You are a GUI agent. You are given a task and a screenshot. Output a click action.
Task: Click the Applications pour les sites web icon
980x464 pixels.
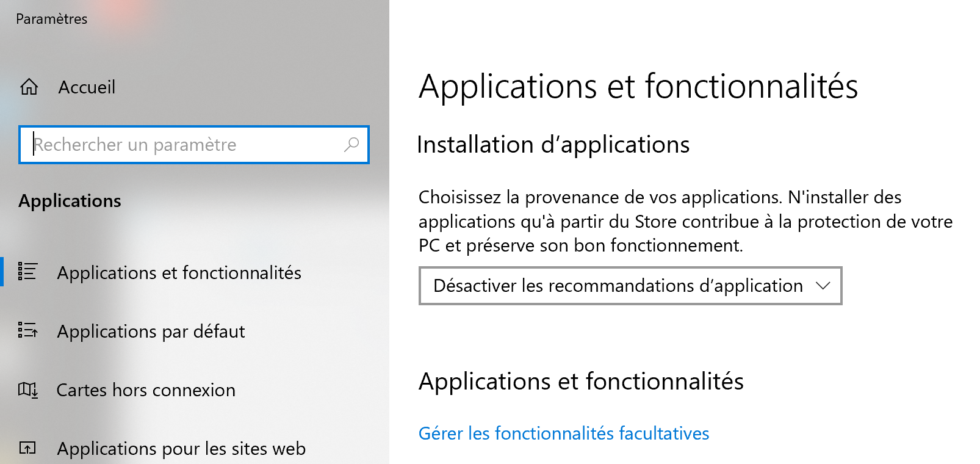[27, 448]
